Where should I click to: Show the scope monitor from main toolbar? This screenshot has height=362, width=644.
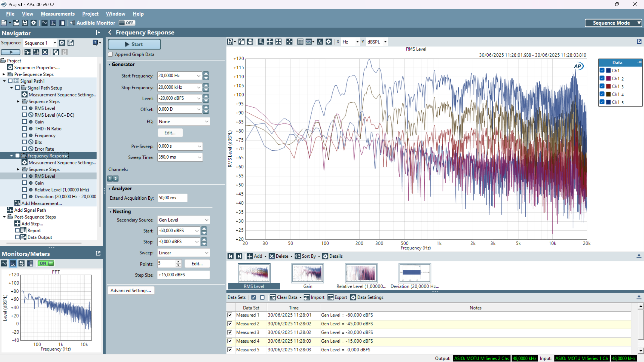[x=45, y=23]
